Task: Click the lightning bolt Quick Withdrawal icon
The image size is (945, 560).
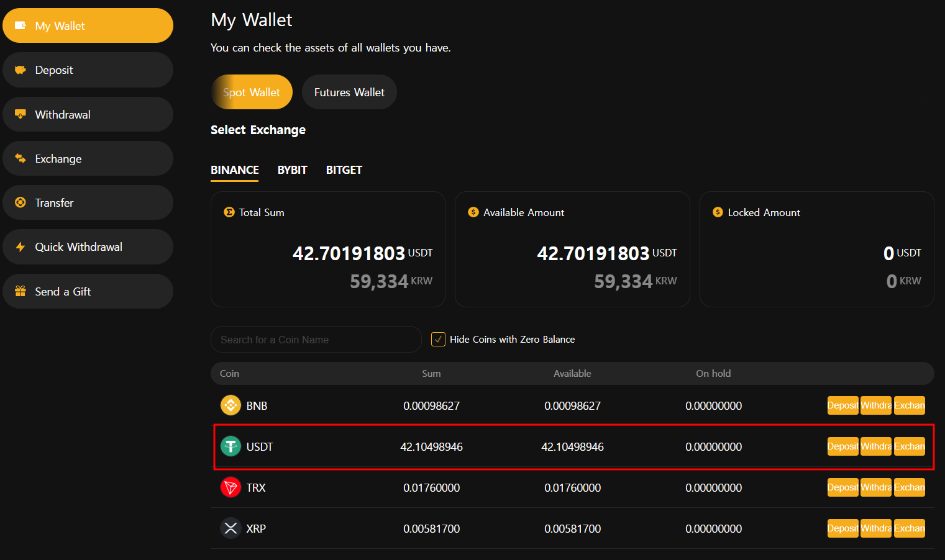Action: click(21, 247)
